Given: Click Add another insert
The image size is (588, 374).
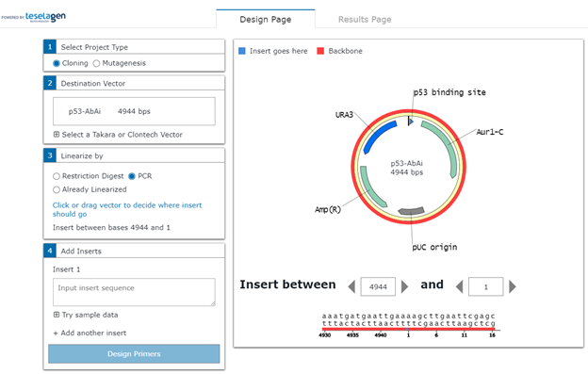Looking at the screenshot, I should tap(90, 333).
